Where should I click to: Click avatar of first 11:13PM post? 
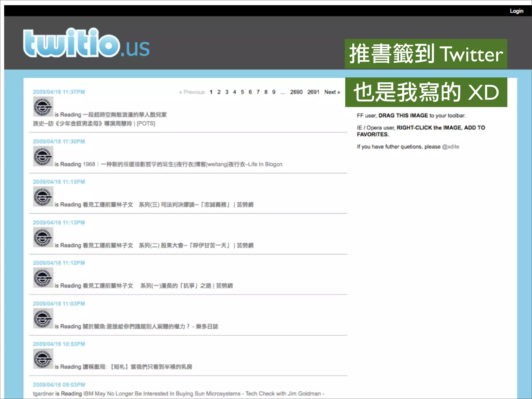click(43, 197)
